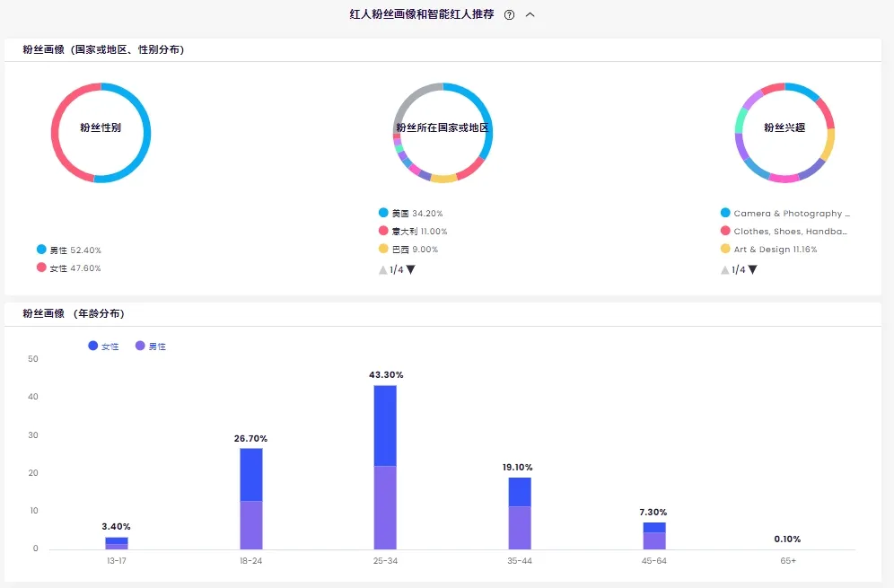Toggle the 男性 legend in the gender chart
Viewport: 894px width, 588px height.
click(x=69, y=250)
